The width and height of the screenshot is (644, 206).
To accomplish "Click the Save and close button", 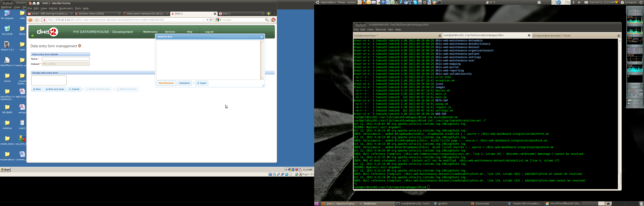I will pos(55,89).
